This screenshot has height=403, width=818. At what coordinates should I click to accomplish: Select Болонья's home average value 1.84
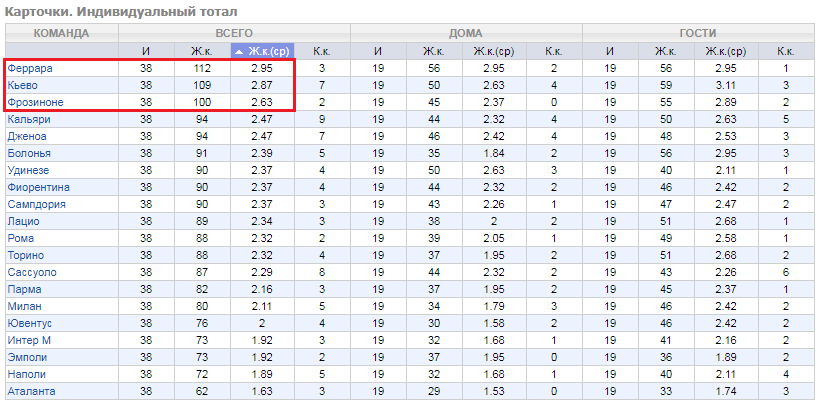click(x=494, y=153)
